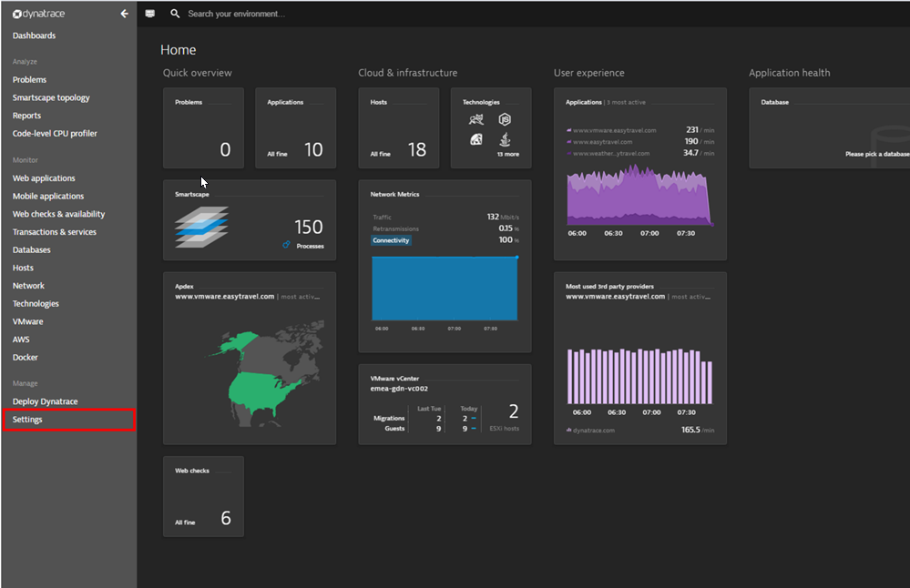
Task: Click www.easytravel.com application row
Action: pyautogui.click(x=640, y=141)
